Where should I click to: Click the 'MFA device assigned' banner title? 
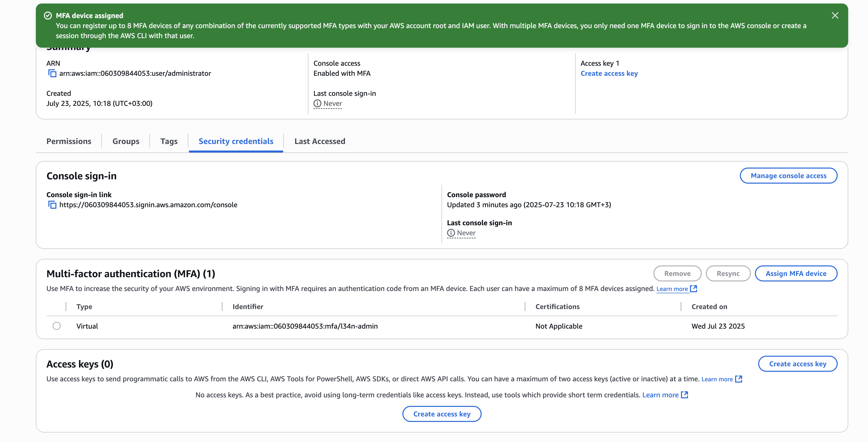89,16
